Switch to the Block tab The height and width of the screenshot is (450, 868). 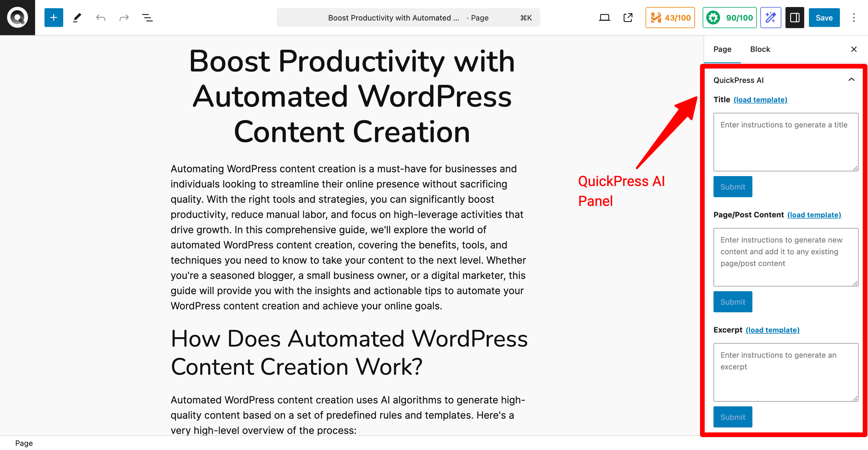(x=760, y=49)
